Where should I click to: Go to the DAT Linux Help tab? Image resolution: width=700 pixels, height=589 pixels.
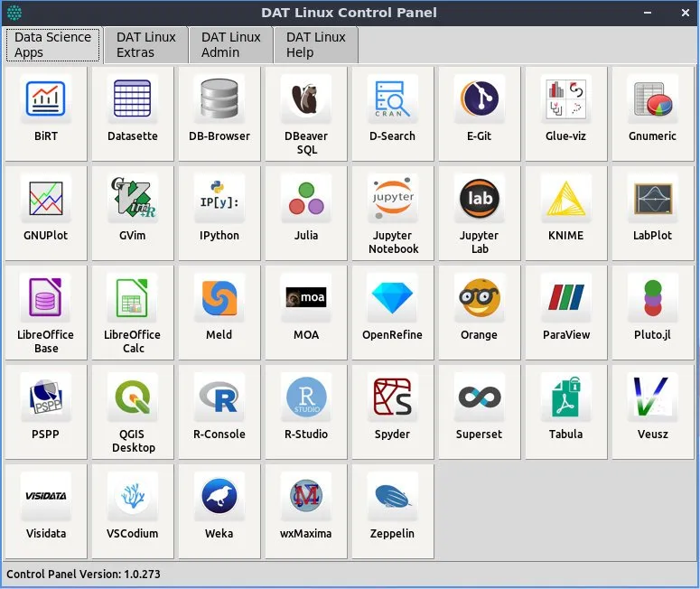coord(315,44)
